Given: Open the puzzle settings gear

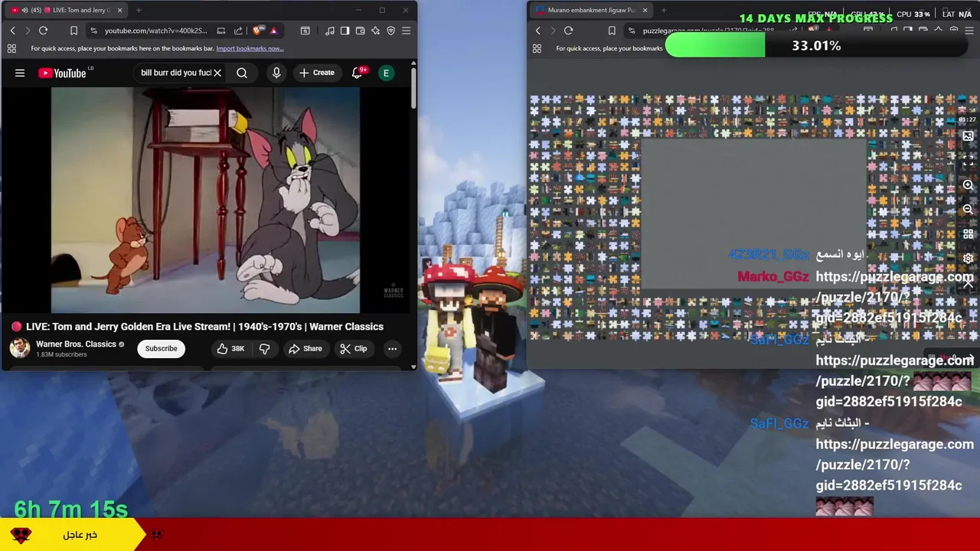Looking at the screenshot, I should tap(968, 259).
